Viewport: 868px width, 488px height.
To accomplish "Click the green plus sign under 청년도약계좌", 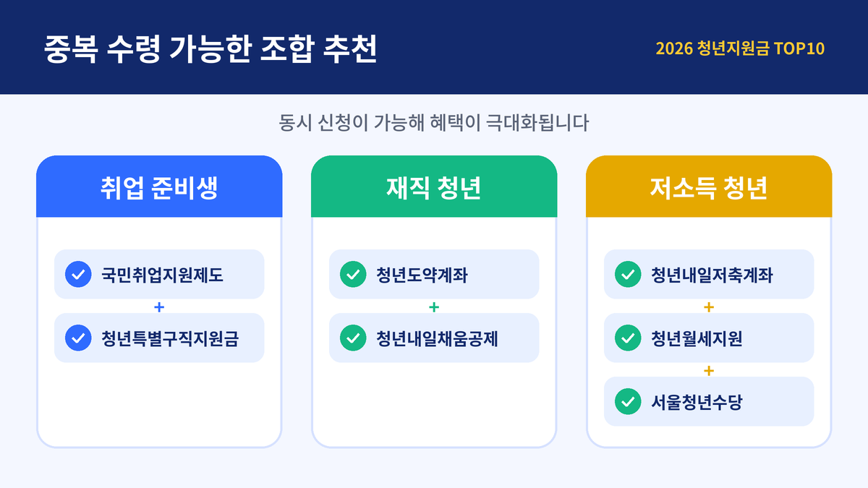I will tap(434, 307).
